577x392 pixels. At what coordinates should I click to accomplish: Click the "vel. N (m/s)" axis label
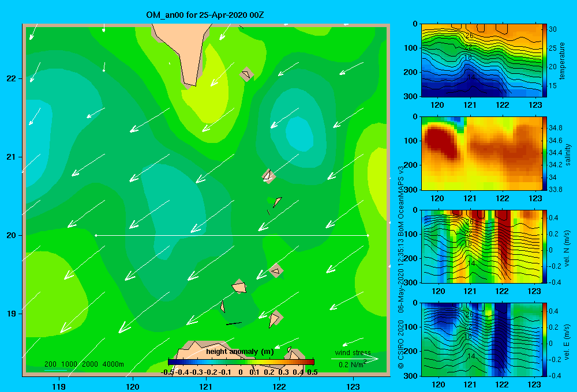(x=567, y=248)
